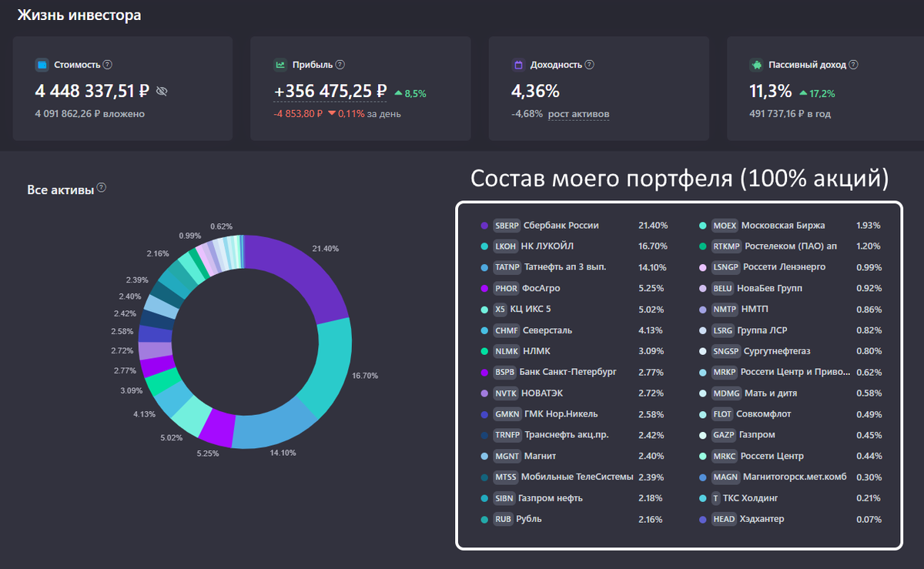The height and width of the screenshot is (569, 924).
Task: Click the MAGN Магнитогорск.мет.комб entry
Action: pyautogui.click(x=791, y=477)
